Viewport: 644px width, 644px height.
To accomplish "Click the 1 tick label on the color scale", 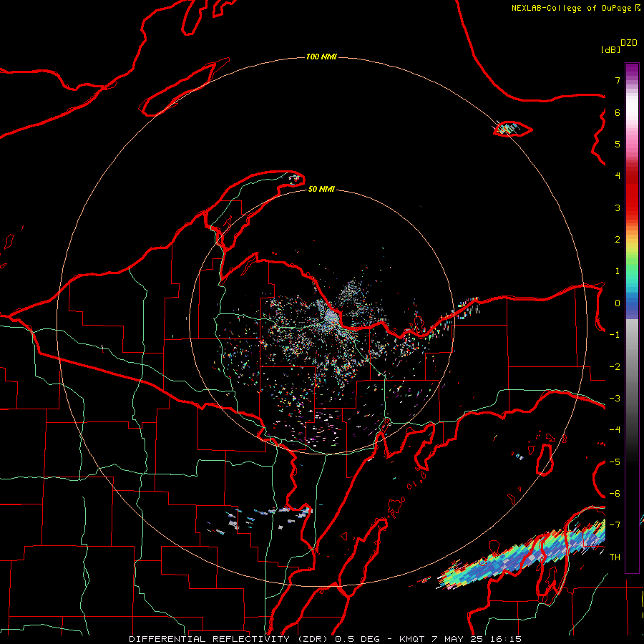I will [618, 271].
